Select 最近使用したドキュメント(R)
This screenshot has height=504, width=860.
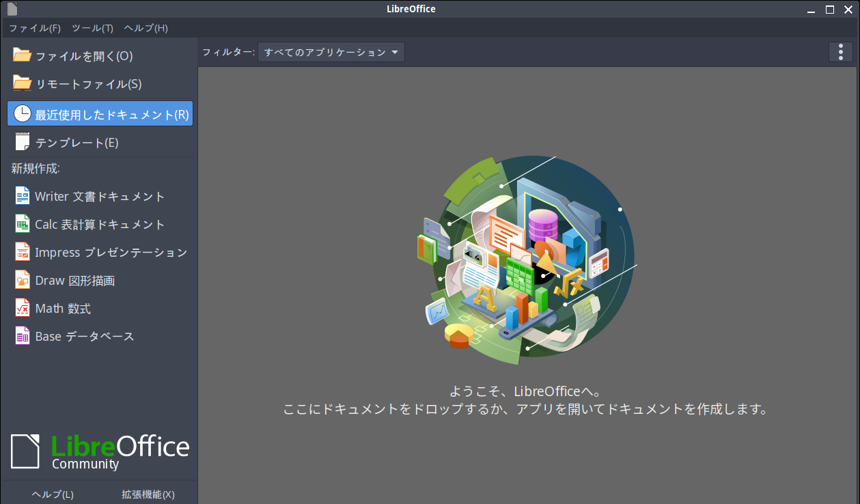[100, 113]
